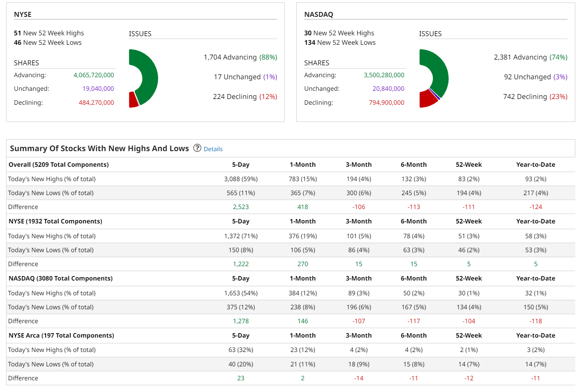
Task: Select Overall Year-to-Date lows cell 217 (4%)
Action: pyautogui.click(x=536, y=193)
